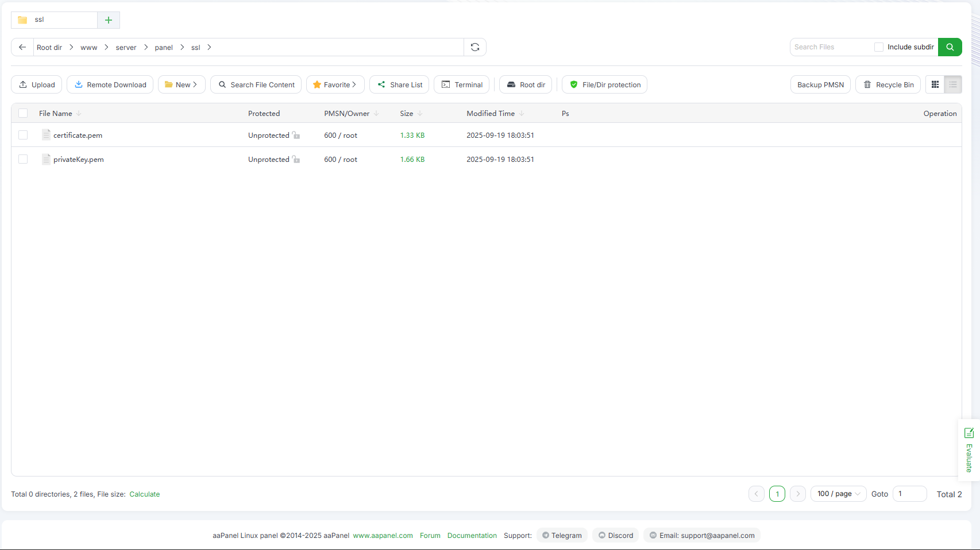Open the 100 / page selector

coord(838,494)
